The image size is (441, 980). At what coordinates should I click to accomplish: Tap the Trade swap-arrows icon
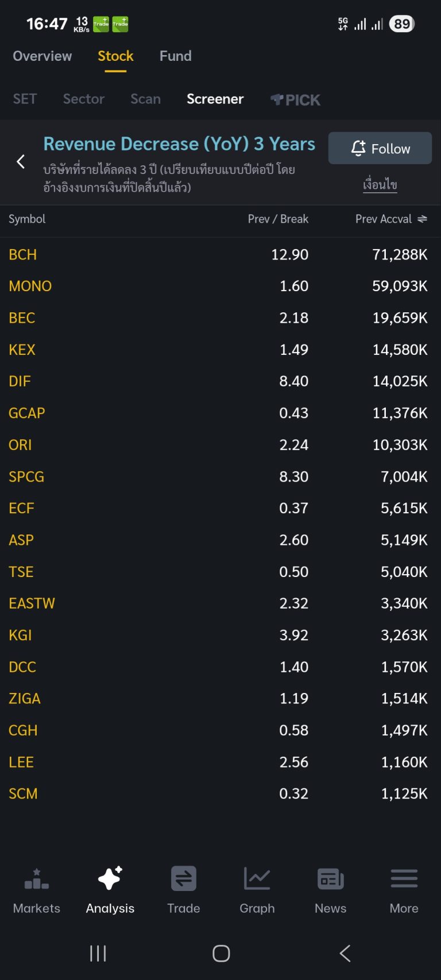[x=183, y=879]
